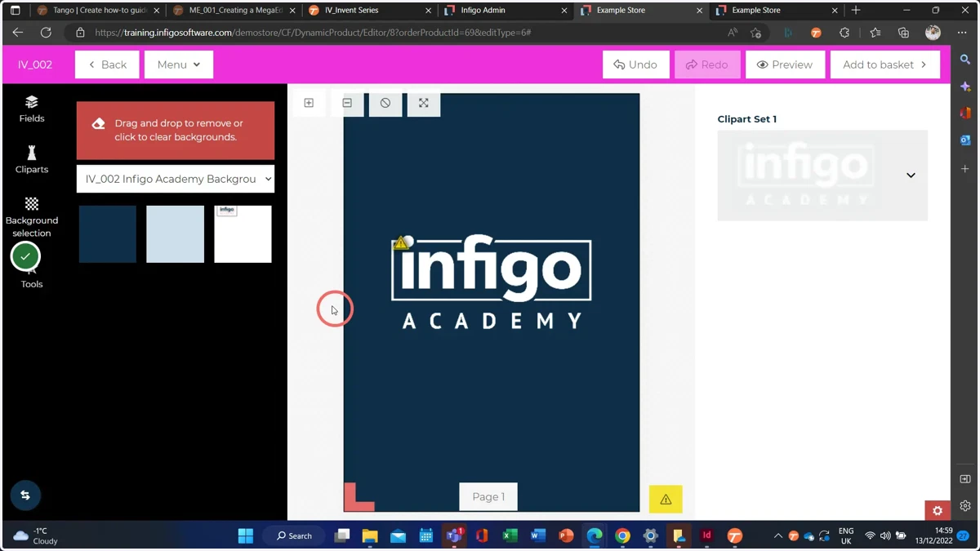980x551 pixels.
Task: Click the Tango extension icon in toolbar
Action: coord(816,33)
